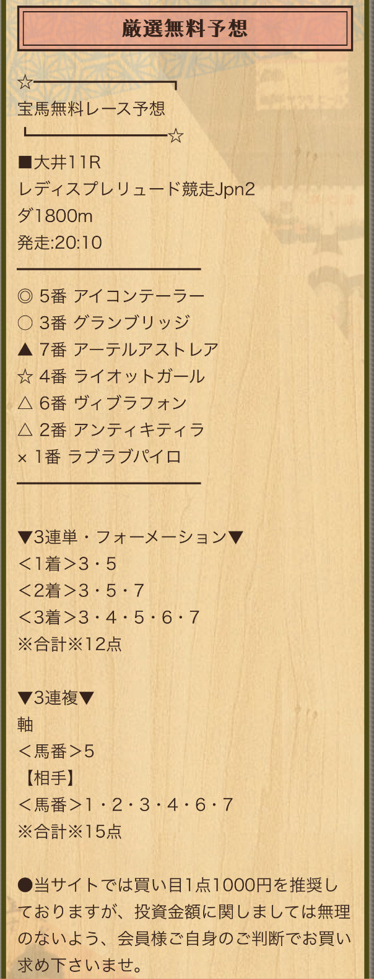Click the black triangle mark for 7番 アーテルアストレア

pos(25,350)
